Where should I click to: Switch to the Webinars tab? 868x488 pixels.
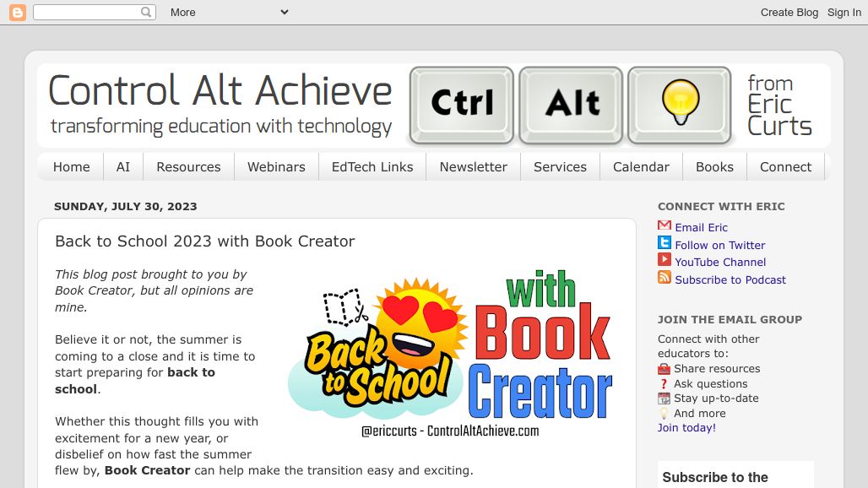[x=276, y=166]
